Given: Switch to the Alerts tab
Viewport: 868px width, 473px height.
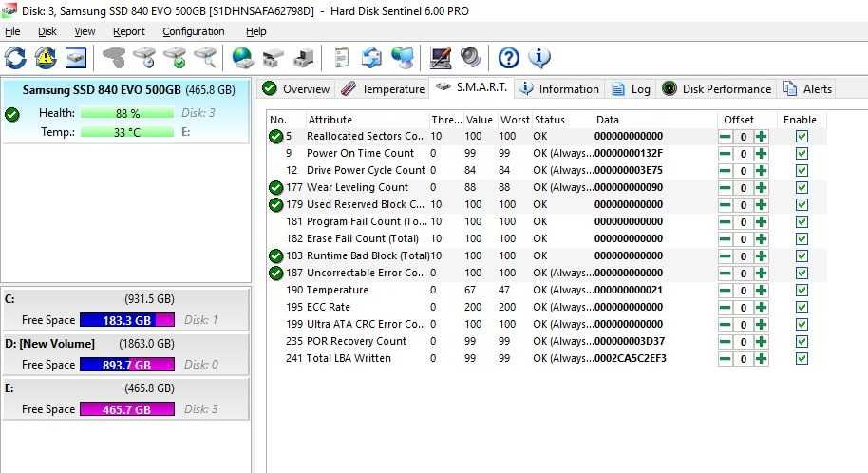Looking at the screenshot, I should point(807,89).
